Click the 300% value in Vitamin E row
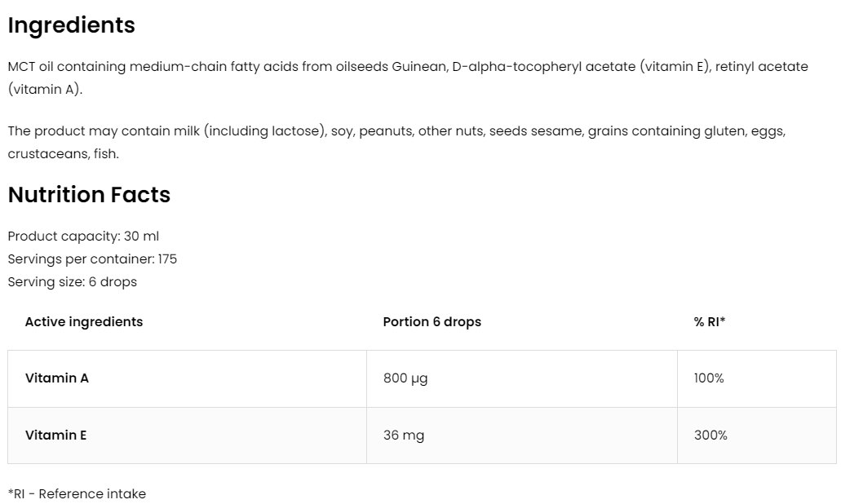This screenshot has height=504, width=841. click(x=710, y=435)
